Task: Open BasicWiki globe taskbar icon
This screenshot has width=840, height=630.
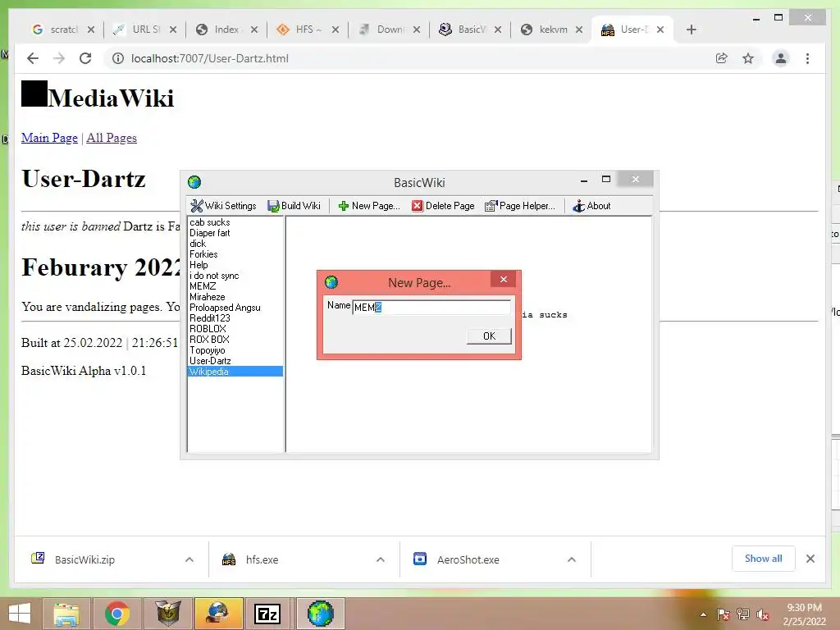Action: pyautogui.click(x=321, y=614)
